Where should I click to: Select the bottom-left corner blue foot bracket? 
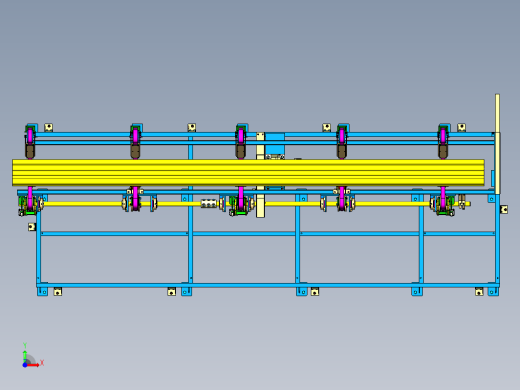42,291
